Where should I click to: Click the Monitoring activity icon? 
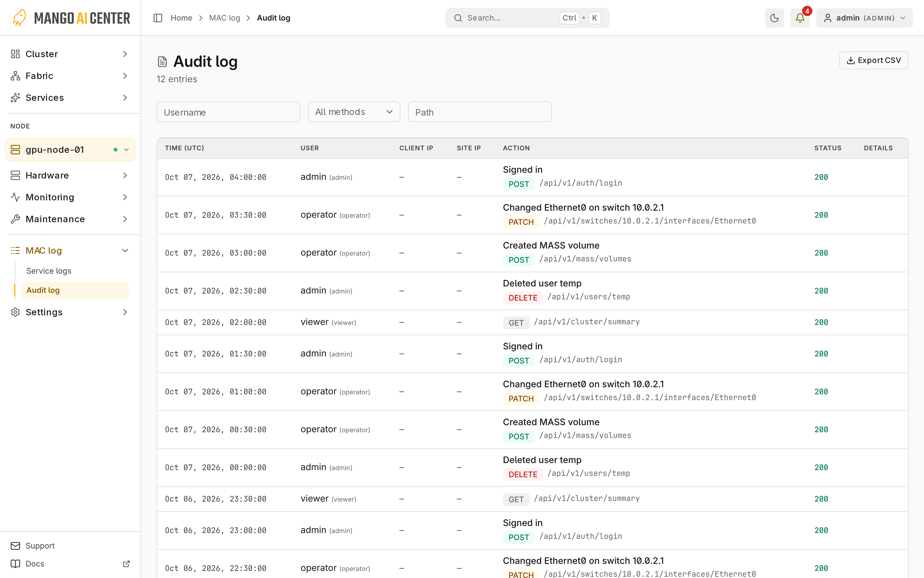[15, 197]
